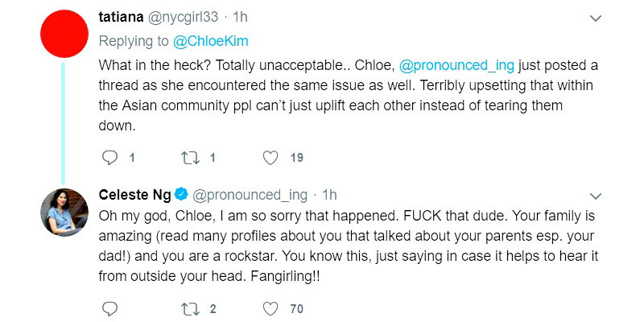Reply to Celeste Ng's tweet

(111, 308)
